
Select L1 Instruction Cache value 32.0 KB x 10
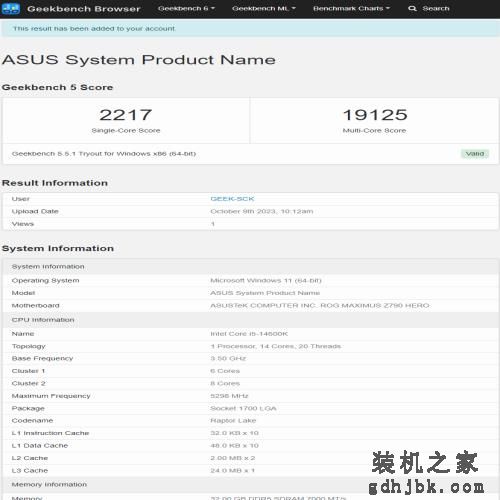pos(234,433)
